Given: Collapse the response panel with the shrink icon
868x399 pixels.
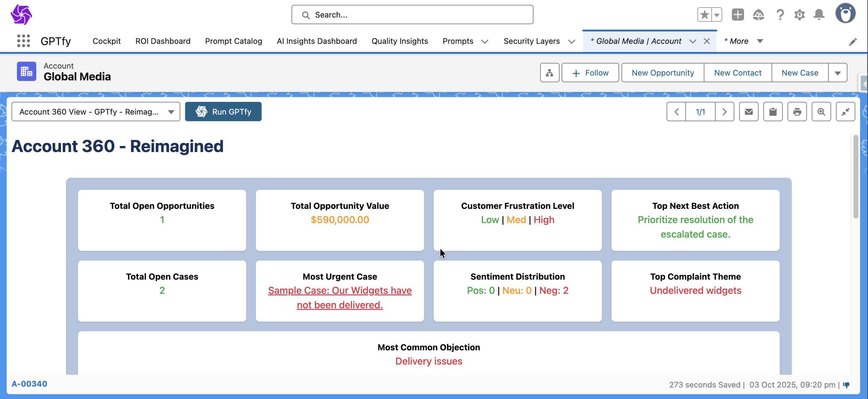Looking at the screenshot, I should pyautogui.click(x=845, y=112).
